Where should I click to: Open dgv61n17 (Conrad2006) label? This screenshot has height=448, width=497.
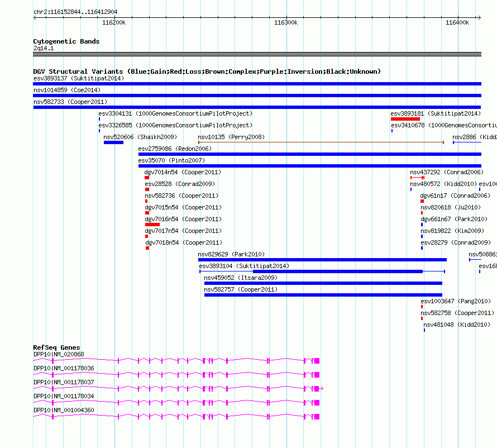[455, 196]
